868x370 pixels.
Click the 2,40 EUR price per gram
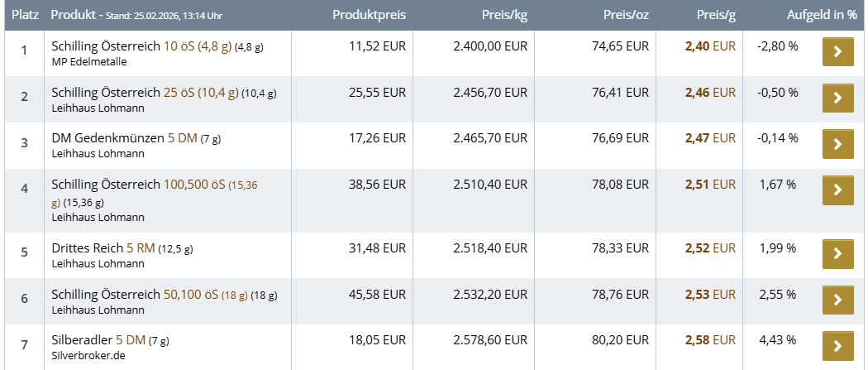click(709, 47)
